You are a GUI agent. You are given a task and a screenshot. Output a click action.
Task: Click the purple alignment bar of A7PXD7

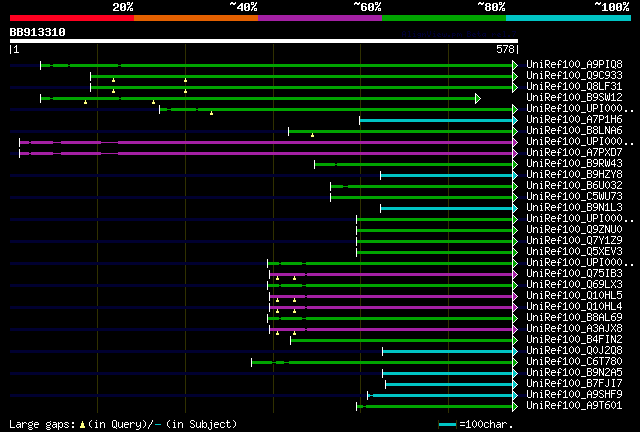tap(266, 154)
